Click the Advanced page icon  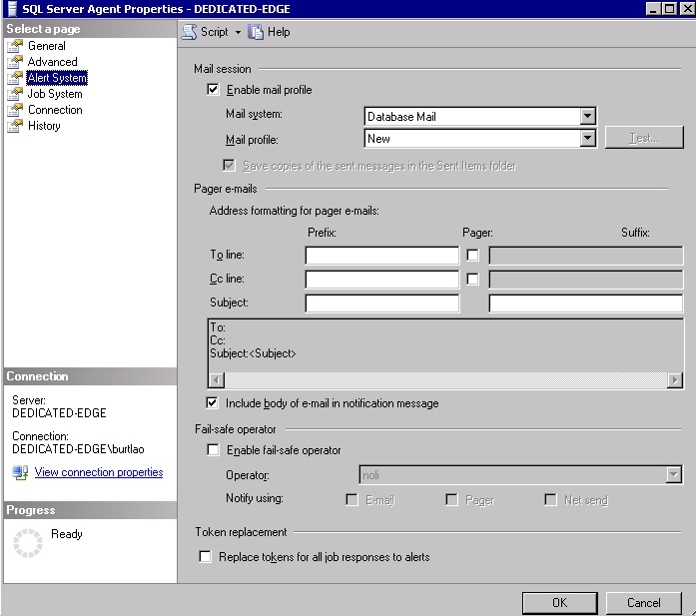(15, 62)
